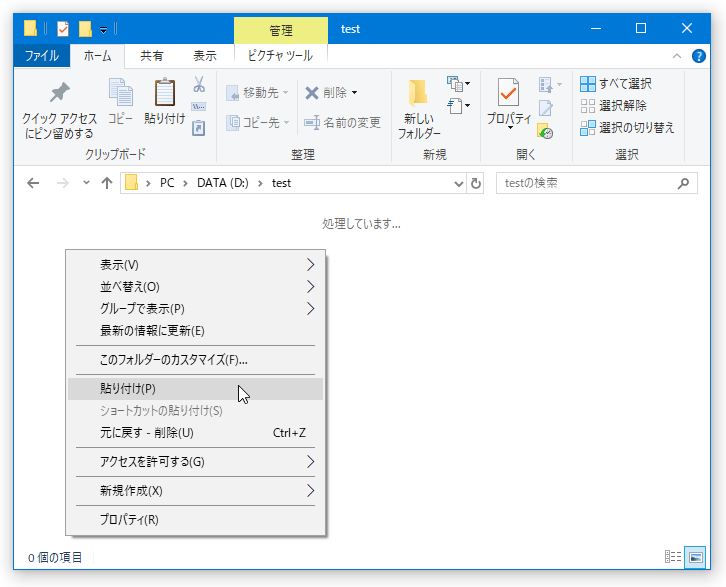Open the Picture Tools (ピクチャ ツール) tab
Screen dimensions: 726x587
pyautogui.click(x=281, y=56)
